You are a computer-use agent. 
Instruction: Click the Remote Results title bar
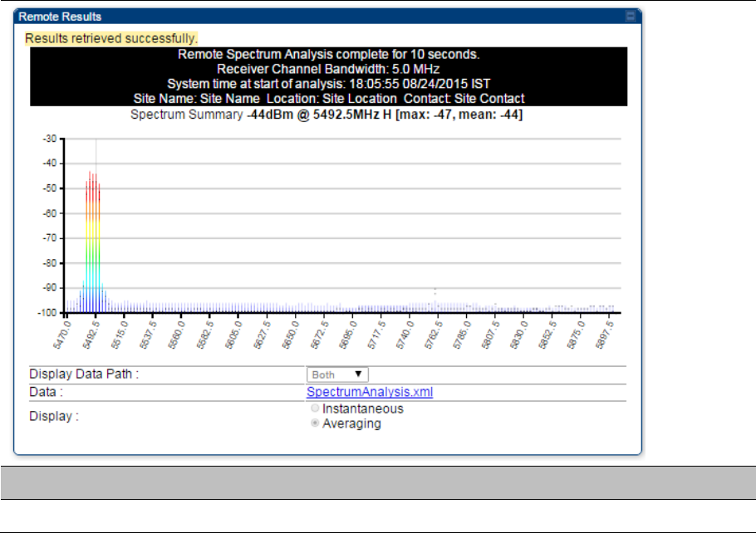pos(328,17)
